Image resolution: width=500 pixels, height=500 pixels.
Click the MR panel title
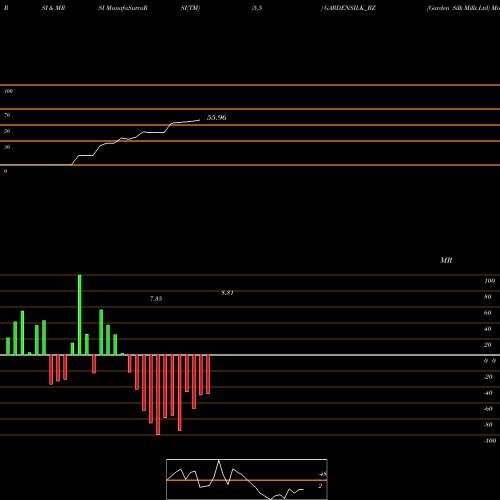click(x=446, y=260)
